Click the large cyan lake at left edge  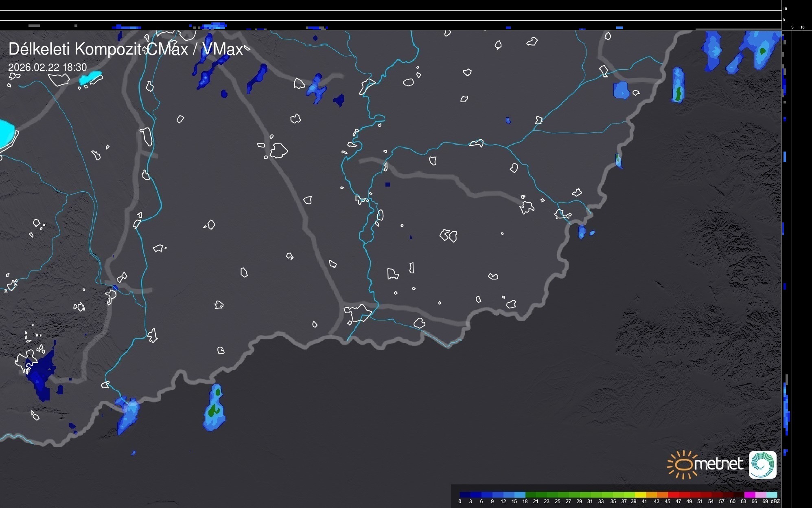tap(6, 133)
